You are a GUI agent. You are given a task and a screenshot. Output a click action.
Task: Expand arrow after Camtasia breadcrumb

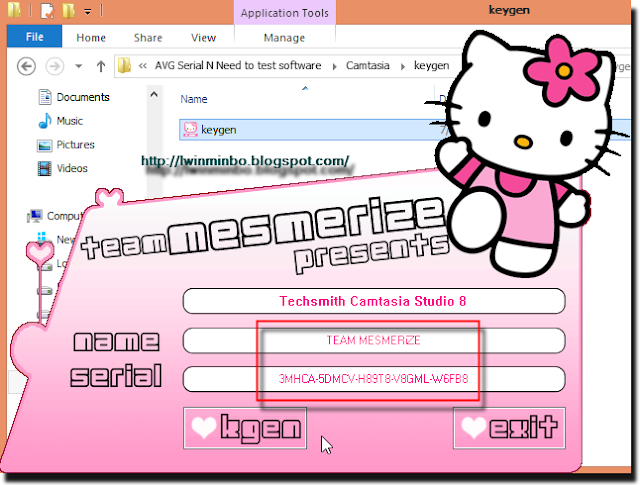(402, 66)
